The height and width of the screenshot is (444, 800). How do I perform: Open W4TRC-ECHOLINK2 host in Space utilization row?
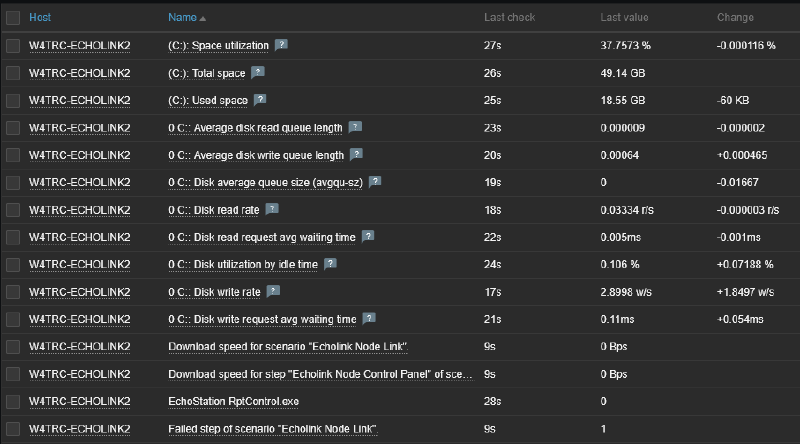[x=80, y=45]
